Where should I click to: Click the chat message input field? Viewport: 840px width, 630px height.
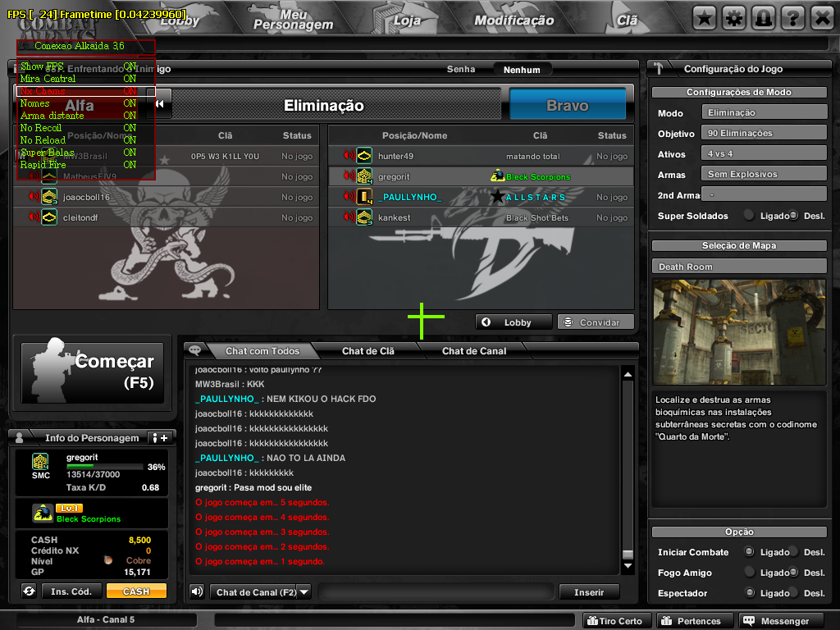(x=436, y=591)
